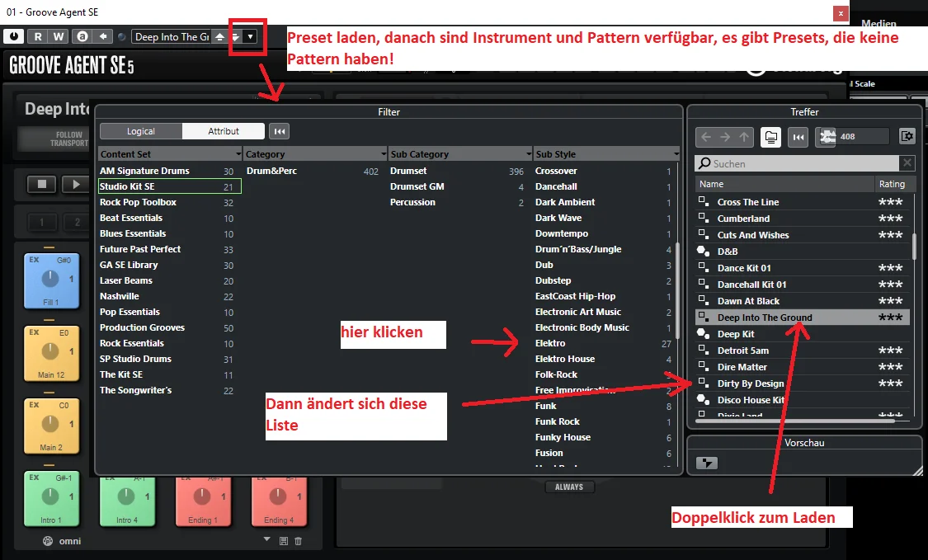Play the pattern in Groove Agent
The width and height of the screenshot is (928, 560).
coord(75,184)
